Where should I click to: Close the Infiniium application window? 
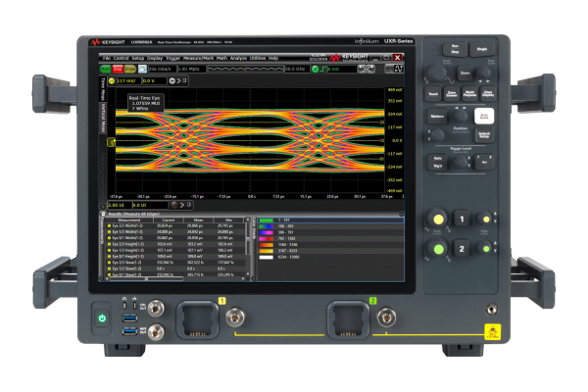[398, 58]
